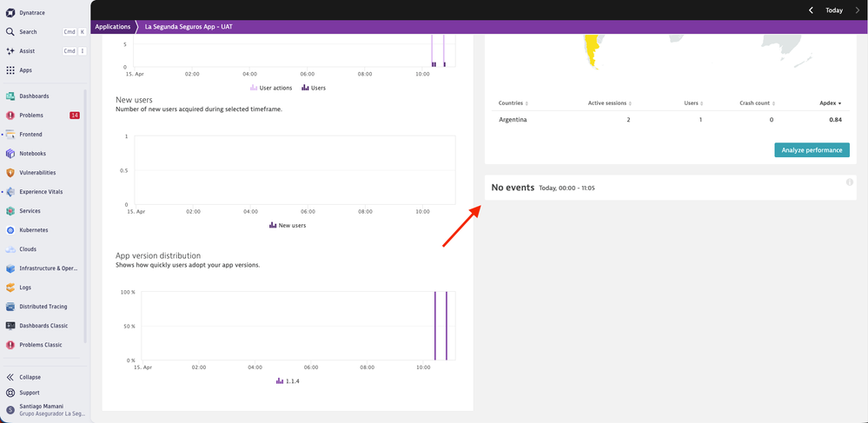The height and width of the screenshot is (423, 868).
Task: Click the Apdex value 0.84
Action: click(835, 120)
